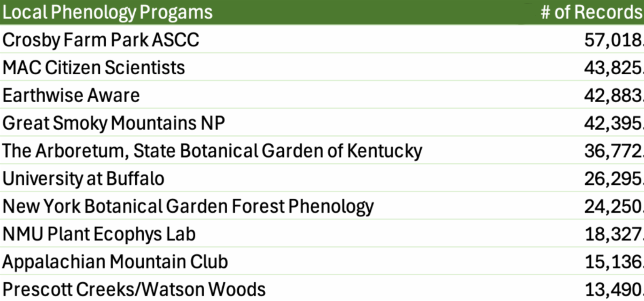Click the 26,295 records value
644x301 pixels.
point(613,178)
